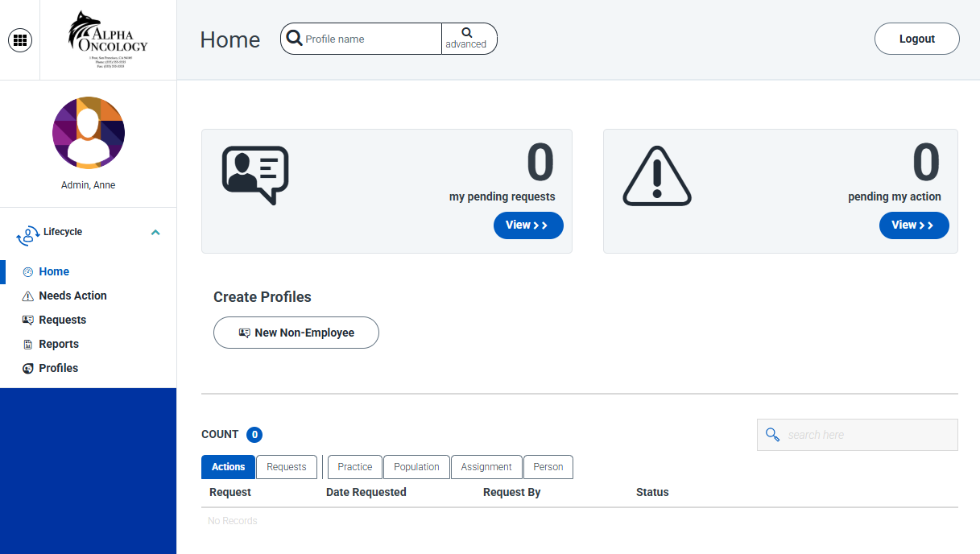
Task: Create a New Non-Employee profile
Action: point(296,333)
